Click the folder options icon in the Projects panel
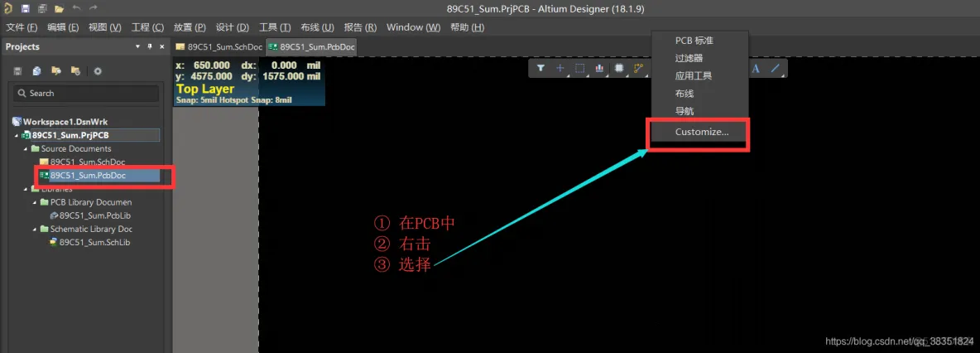Screen dimensions: 980x353 [x=75, y=70]
